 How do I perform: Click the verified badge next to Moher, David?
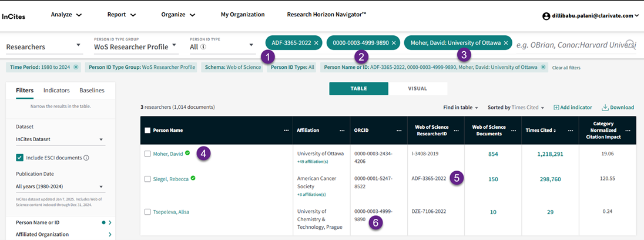[x=187, y=153]
